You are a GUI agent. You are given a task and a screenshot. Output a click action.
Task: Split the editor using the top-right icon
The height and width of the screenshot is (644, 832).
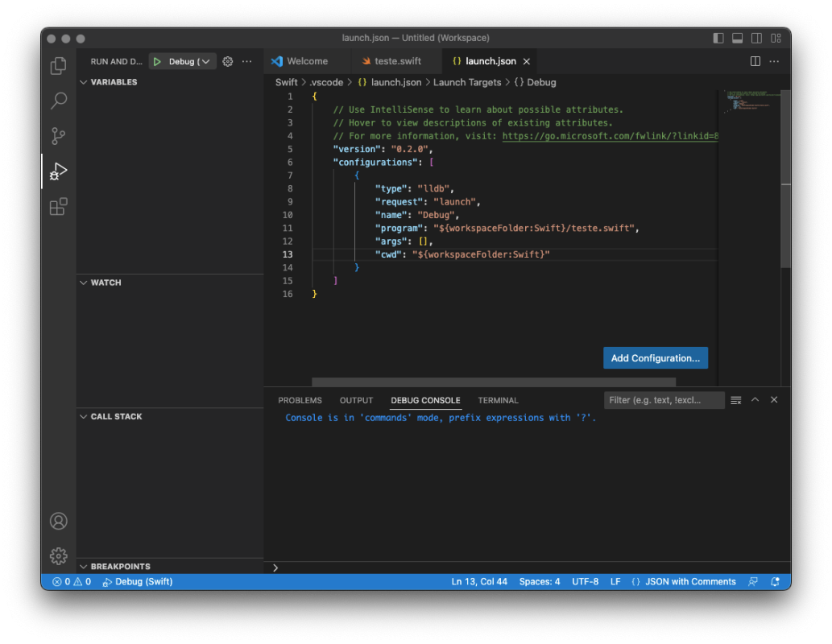click(x=754, y=60)
